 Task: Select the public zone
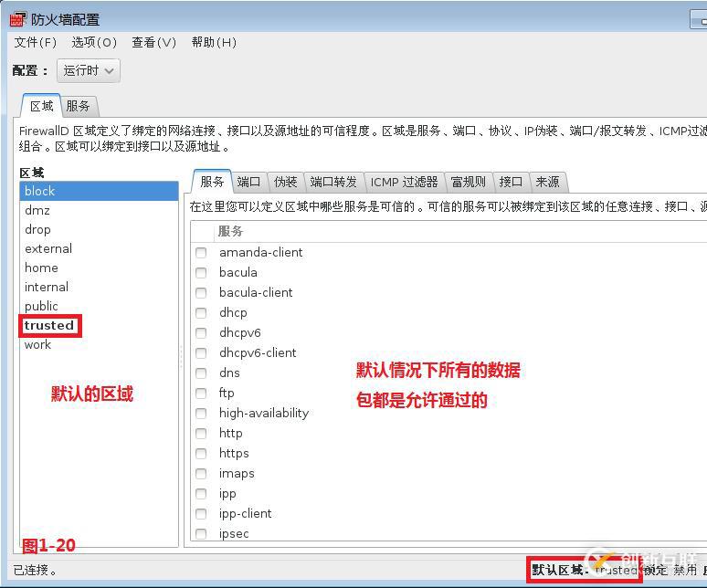[x=99, y=306]
